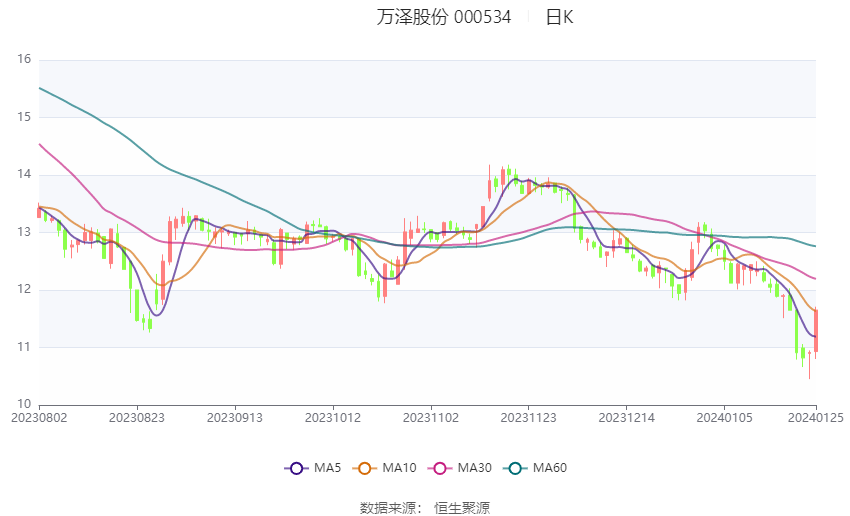Click the 16 price axis label

click(x=24, y=59)
